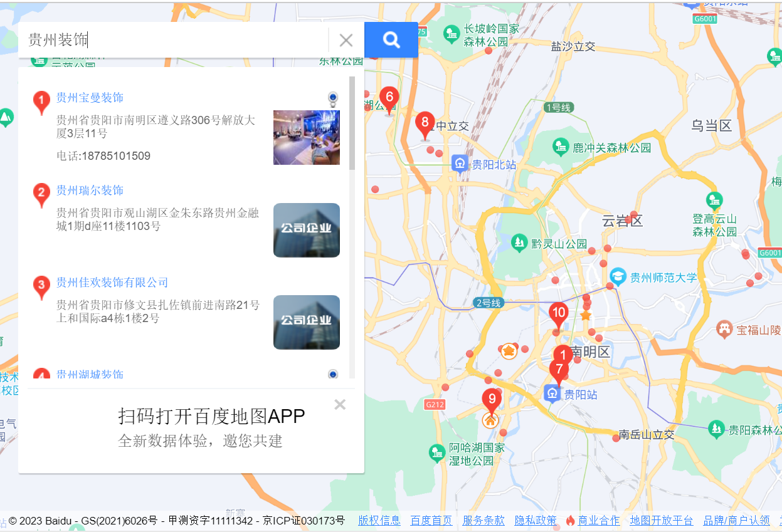Open the 版权信息 footer link
Screen dimensions: 782x532
[379, 520]
